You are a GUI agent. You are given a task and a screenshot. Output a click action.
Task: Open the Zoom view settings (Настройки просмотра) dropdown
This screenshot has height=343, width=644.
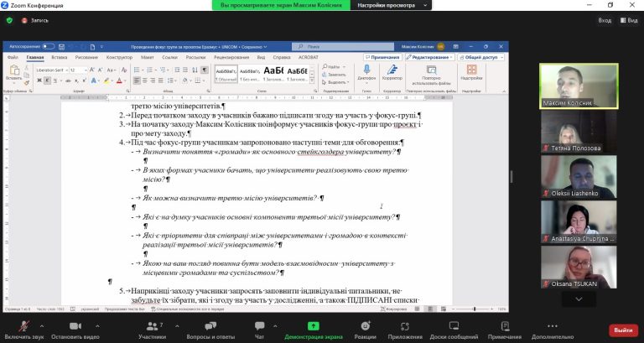click(x=392, y=5)
